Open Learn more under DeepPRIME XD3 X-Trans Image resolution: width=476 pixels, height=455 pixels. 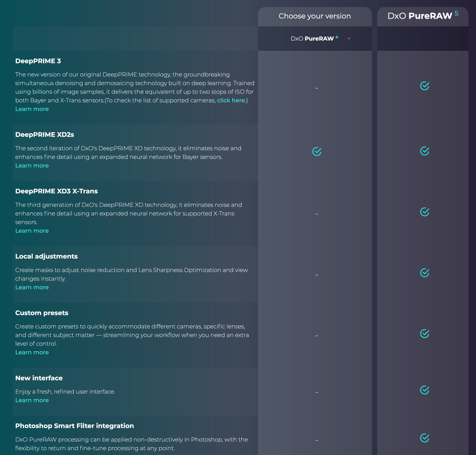[32, 231]
